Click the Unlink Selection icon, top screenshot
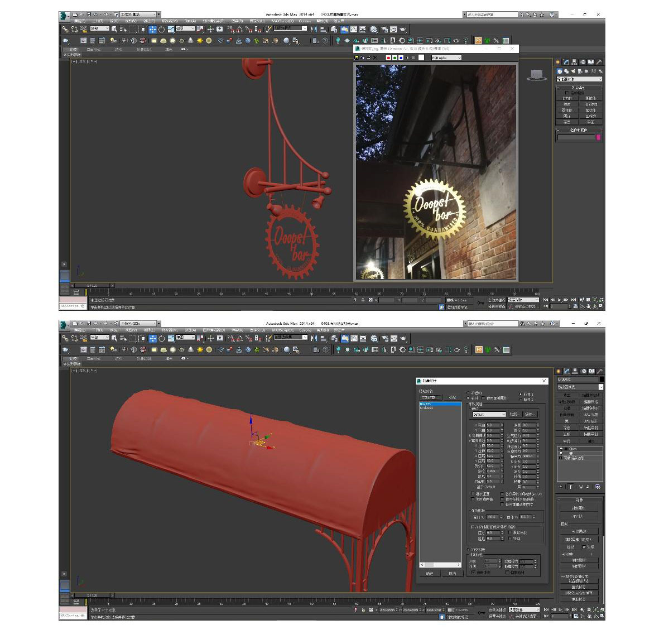The height and width of the screenshot is (644, 664). pos(74,29)
